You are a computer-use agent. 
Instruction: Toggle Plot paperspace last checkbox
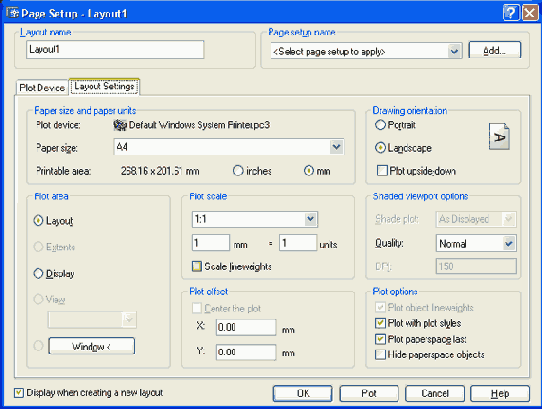click(x=380, y=339)
